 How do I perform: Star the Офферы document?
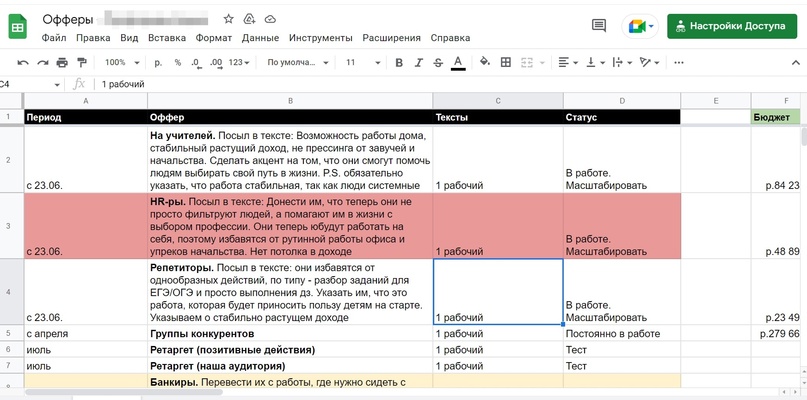pos(228,19)
